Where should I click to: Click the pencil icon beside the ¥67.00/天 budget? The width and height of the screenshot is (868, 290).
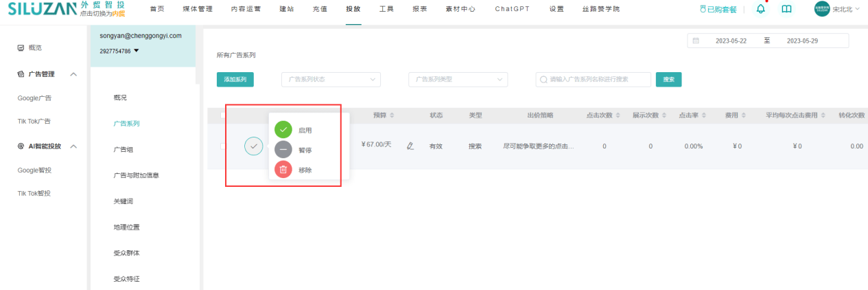coord(410,146)
